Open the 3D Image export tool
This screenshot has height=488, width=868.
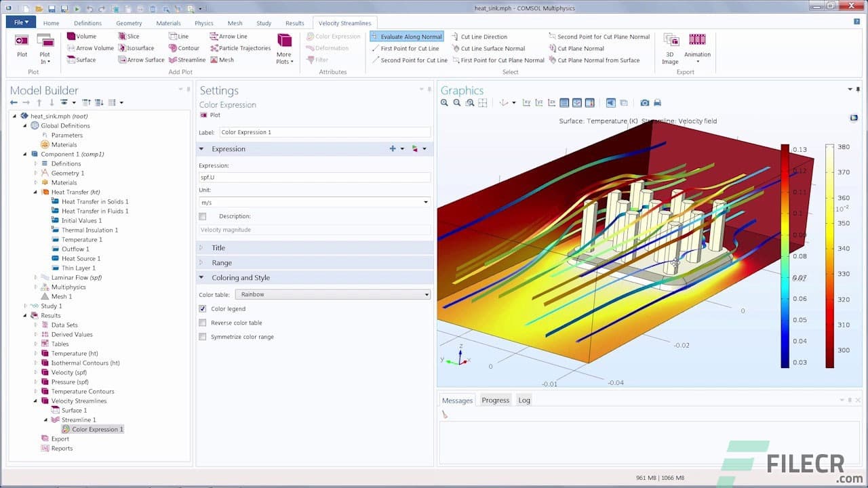[669, 47]
